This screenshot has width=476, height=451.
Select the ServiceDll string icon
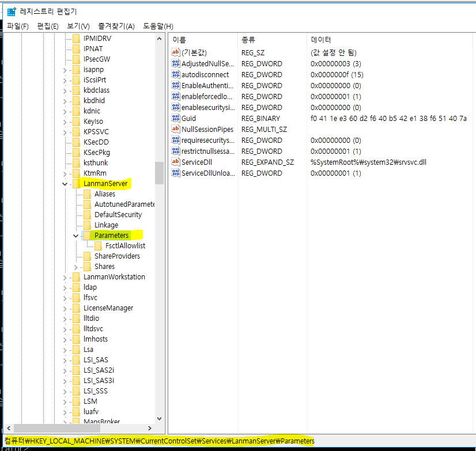(175, 162)
